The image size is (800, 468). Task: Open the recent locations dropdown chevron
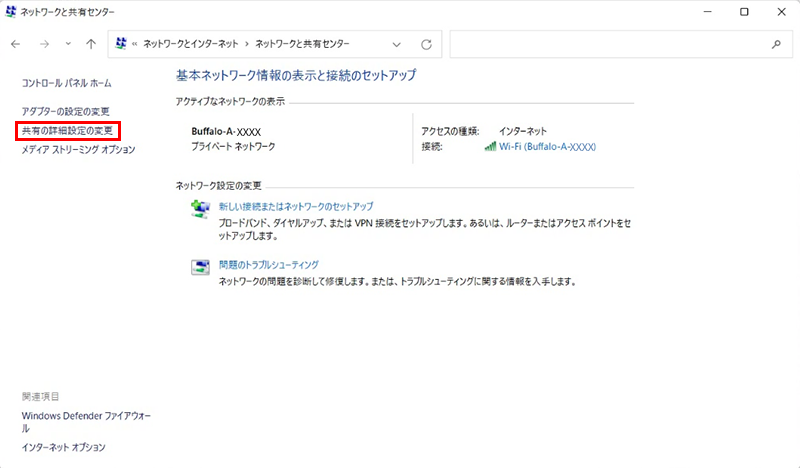(x=67, y=45)
